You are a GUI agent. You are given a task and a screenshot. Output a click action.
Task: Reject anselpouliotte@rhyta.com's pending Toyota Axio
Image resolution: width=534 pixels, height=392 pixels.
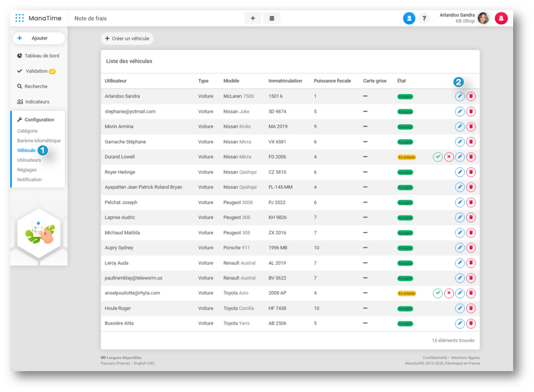click(x=449, y=293)
